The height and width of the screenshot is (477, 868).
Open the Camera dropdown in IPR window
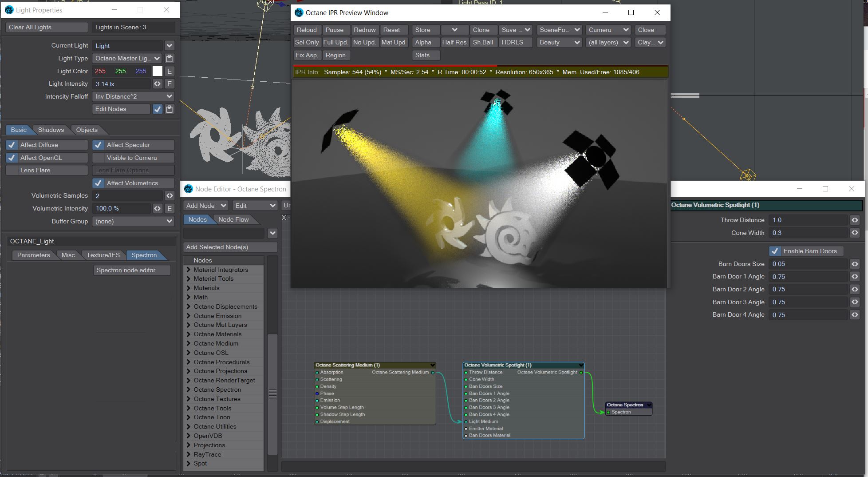pyautogui.click(x=608, y=30)
